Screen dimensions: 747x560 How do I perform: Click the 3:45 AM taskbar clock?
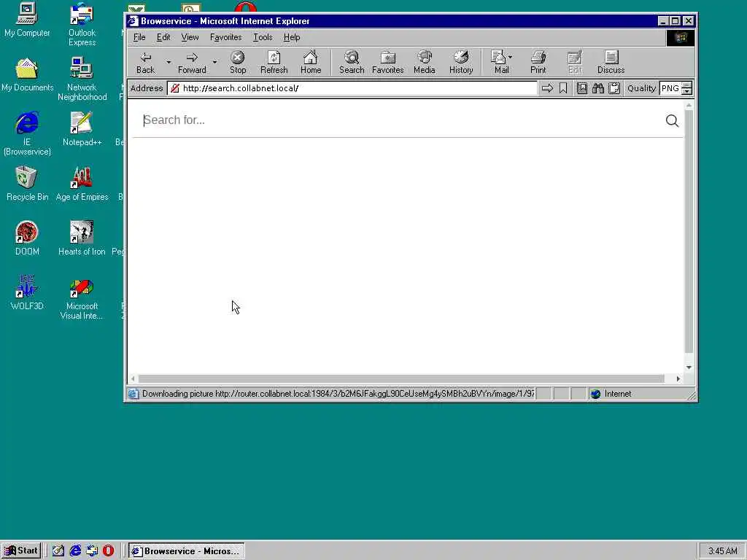722,551
